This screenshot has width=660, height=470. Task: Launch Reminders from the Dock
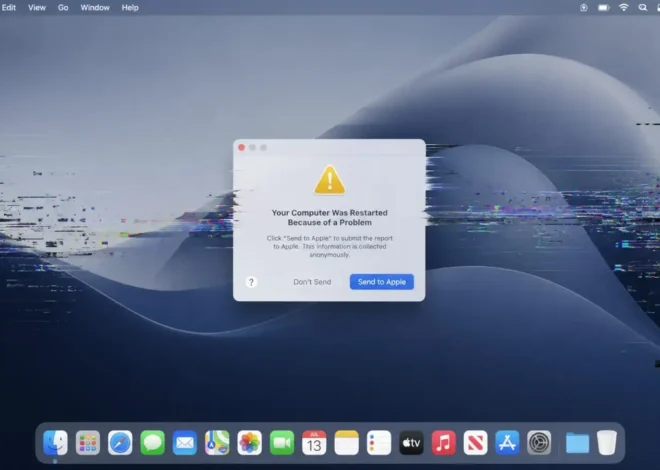coord(379,443)
